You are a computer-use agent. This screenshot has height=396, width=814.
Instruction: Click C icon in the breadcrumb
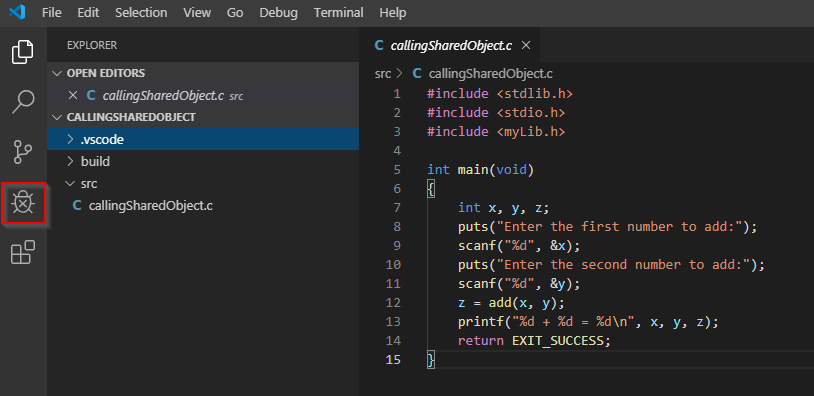tap(416, 74)
